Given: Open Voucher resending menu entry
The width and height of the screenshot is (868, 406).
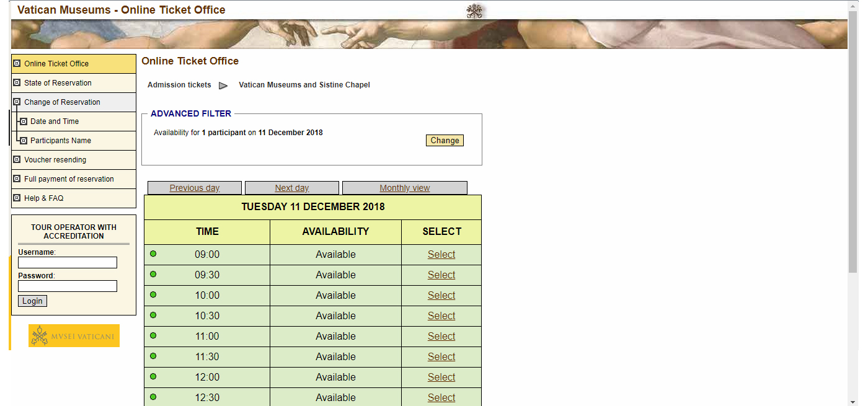Looking at the screenshot, I should [74, 160].
